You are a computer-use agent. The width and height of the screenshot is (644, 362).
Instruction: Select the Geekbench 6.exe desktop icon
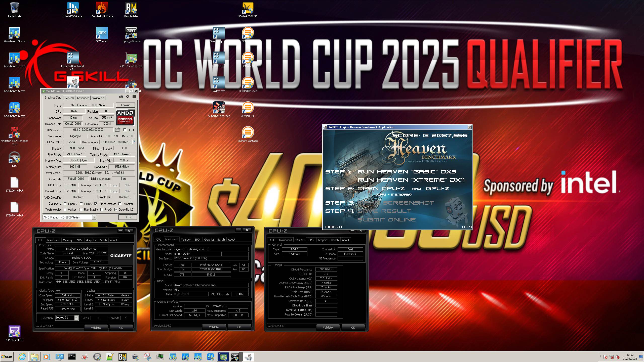pyautogui.click(x=15, y=109)
